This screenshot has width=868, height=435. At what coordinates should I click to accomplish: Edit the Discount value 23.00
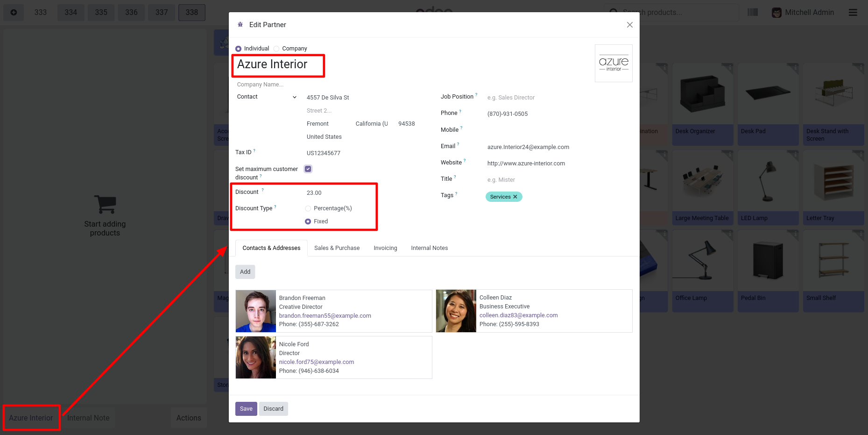coord(362,193)
